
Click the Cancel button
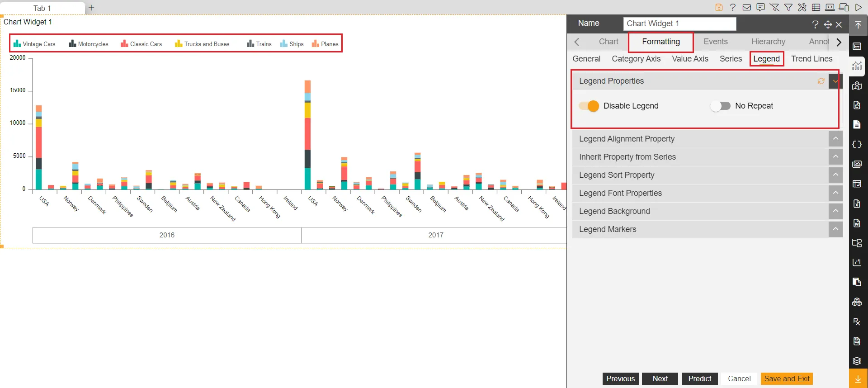[739, 379]
